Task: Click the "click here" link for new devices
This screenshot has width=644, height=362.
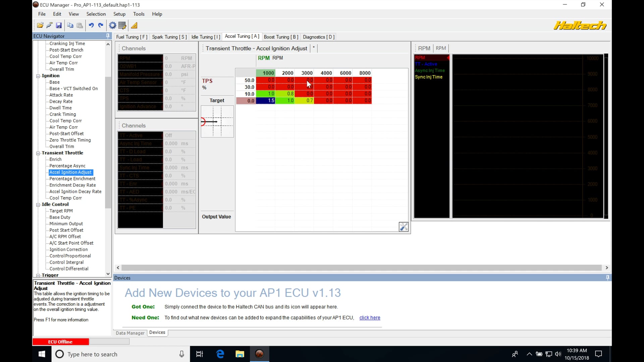Action: tap(370, 318)
